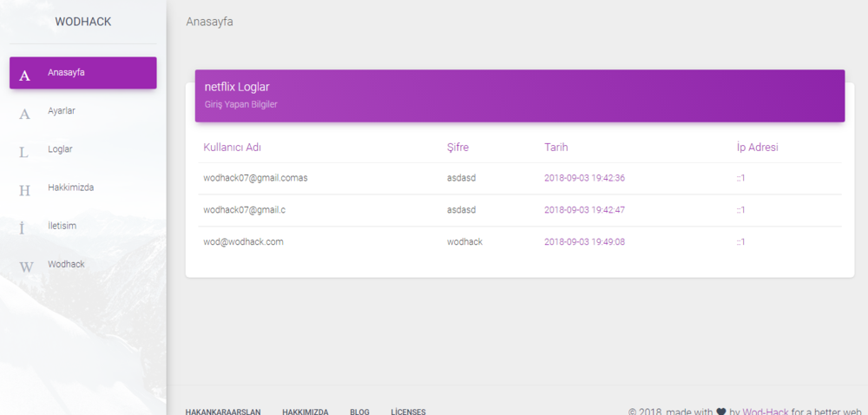Click the asdasd password in comas row
Screen dimensions: 868x415
click(x=461, y=178)
